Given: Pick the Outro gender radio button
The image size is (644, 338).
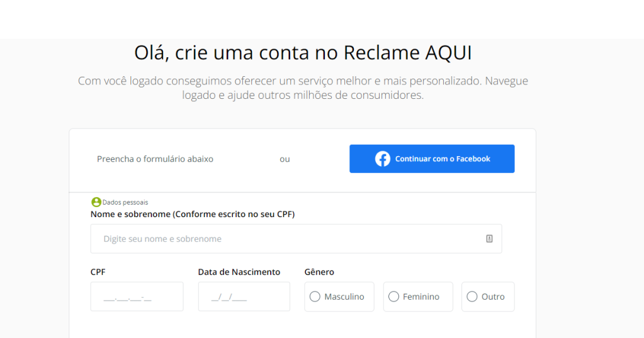Looking at the screenshot, I should click(472, 296).
